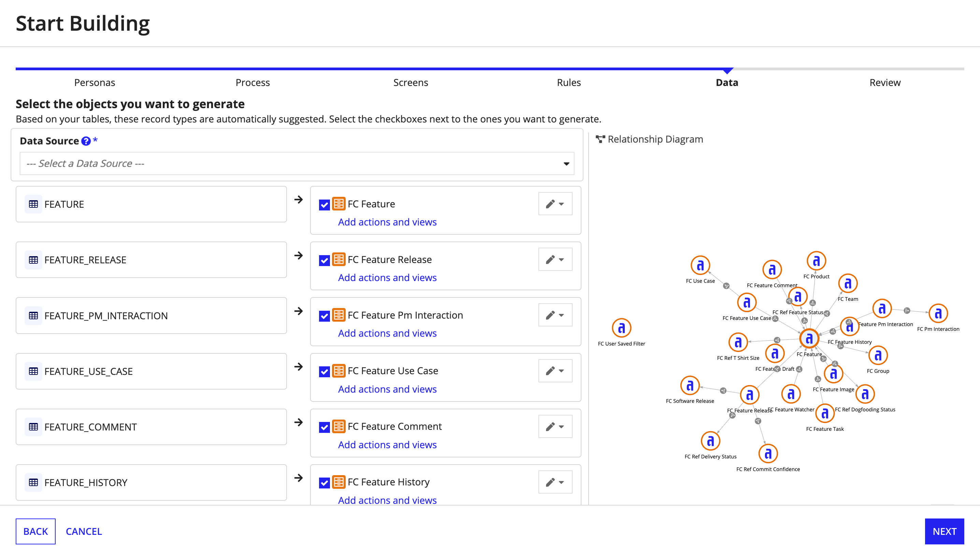Open edit dropdown for FC Feature Pm Interaction
Screen dimensions: 980x556
555,315
